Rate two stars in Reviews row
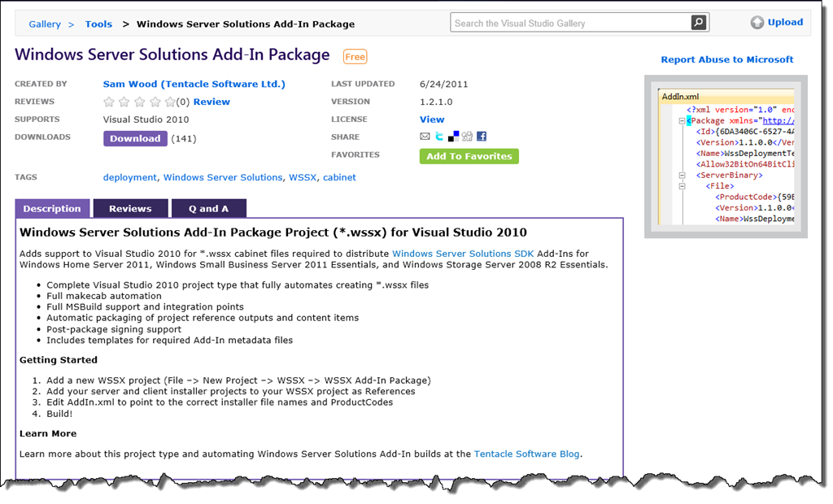The image size is (833, 504). pos(124,102)
